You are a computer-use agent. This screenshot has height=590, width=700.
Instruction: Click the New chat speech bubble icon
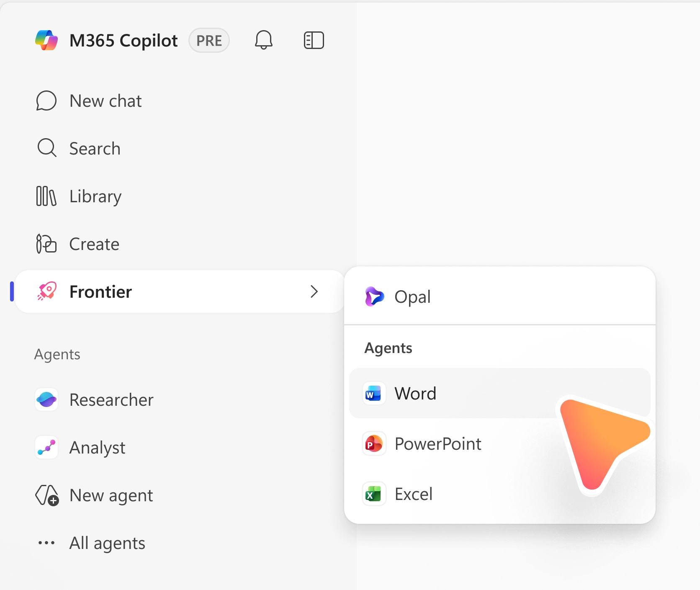(x=46, y=100)
